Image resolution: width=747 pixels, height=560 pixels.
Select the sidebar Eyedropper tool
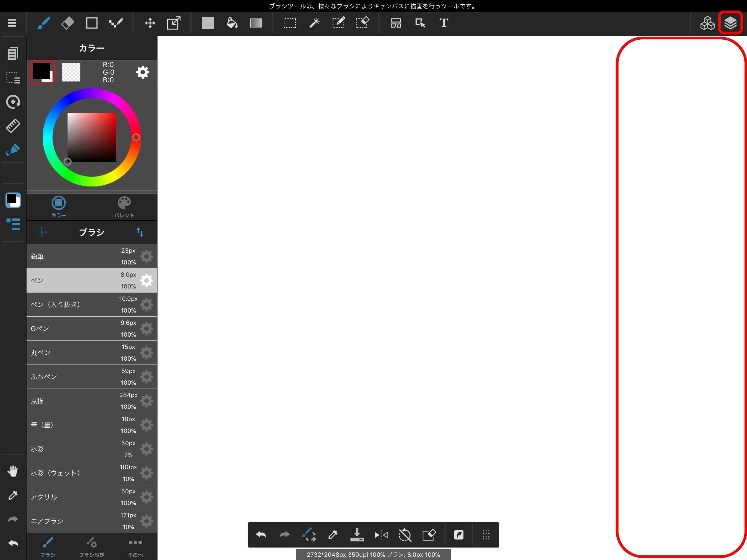pyautogui.click(x=13, y=495)
